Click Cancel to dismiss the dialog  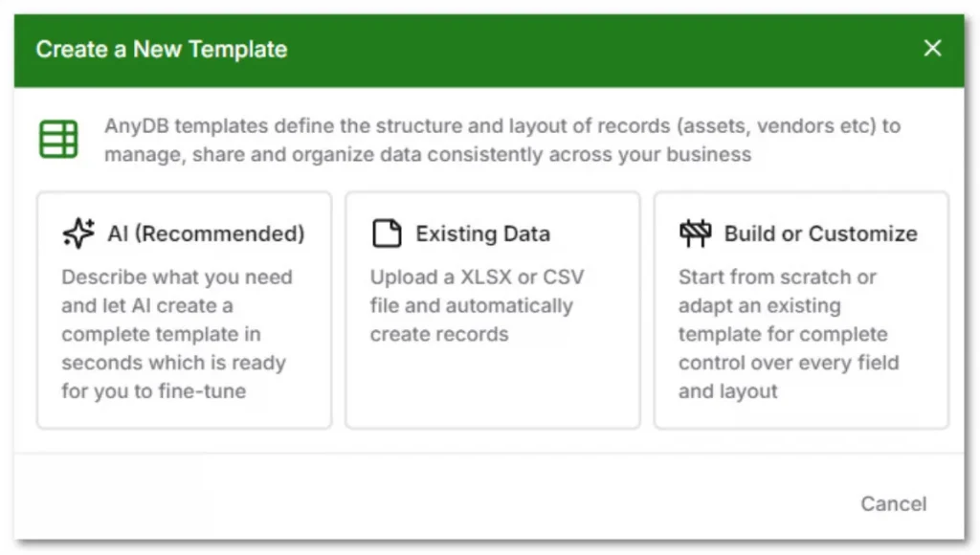(893, 504)
